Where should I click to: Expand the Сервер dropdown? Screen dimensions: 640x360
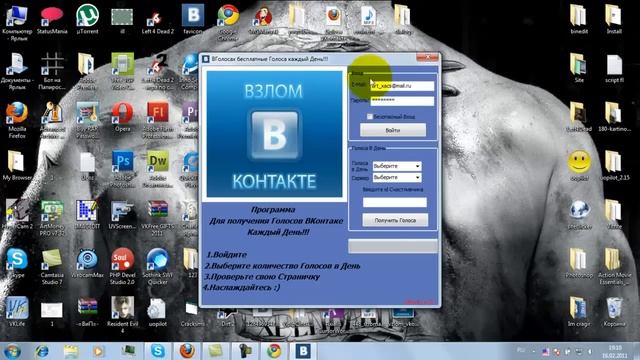[x=397, y=178]
